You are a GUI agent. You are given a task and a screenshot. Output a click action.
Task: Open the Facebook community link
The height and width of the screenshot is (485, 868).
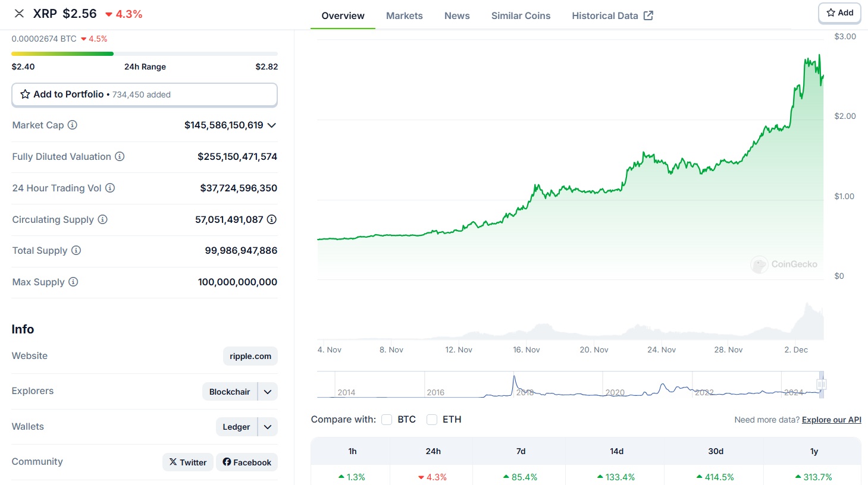pyautogui.click(x=247, y=462)
